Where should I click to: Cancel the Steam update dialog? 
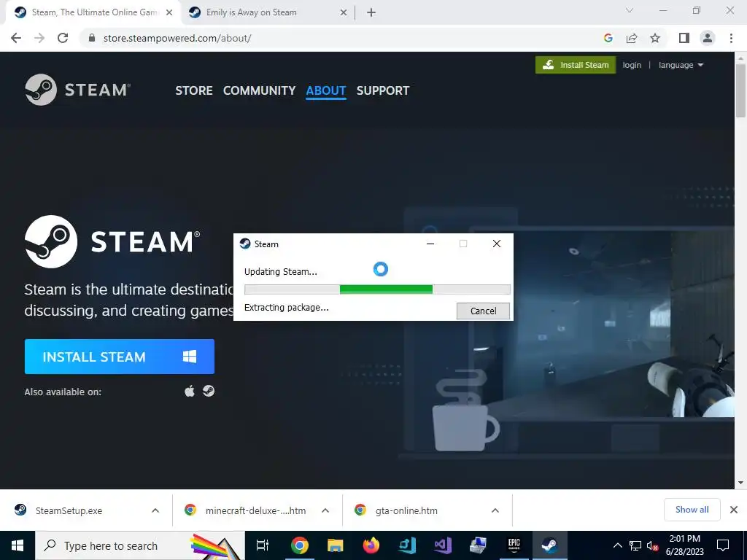click(x=483, y=311)
